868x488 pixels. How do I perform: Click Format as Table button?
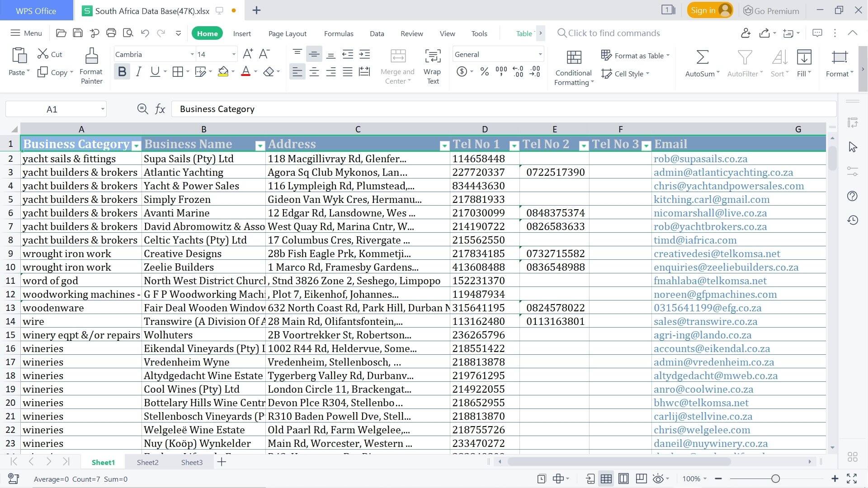click(635, 56)
